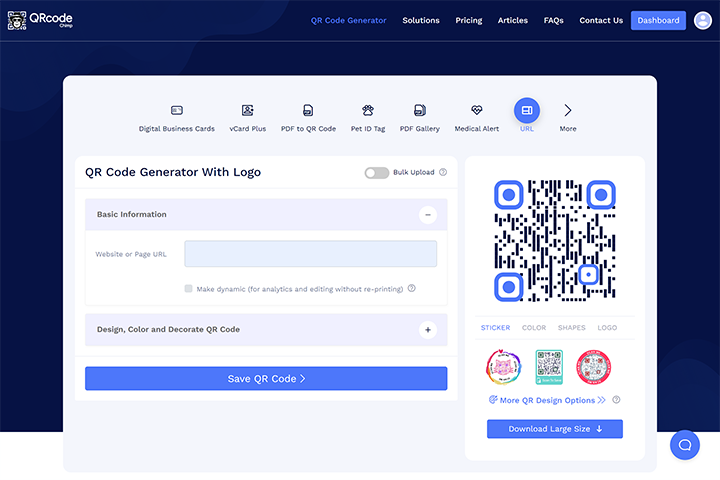Viewport: 720px width, 480px height.
Task: Select the Digital Business Cards icon
Action: pyautogui.click(x=177, y=110)
